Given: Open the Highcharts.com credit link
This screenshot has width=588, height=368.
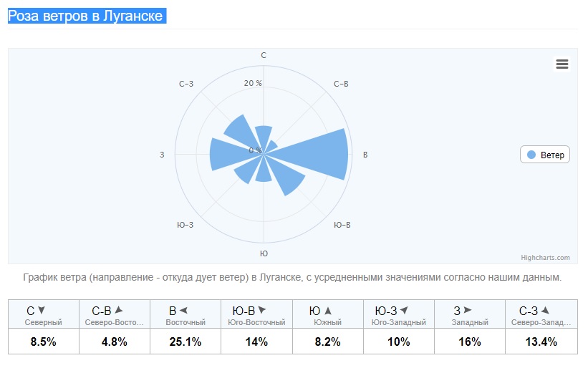Looking at the screenshot, I should click(x=545, y=258).
